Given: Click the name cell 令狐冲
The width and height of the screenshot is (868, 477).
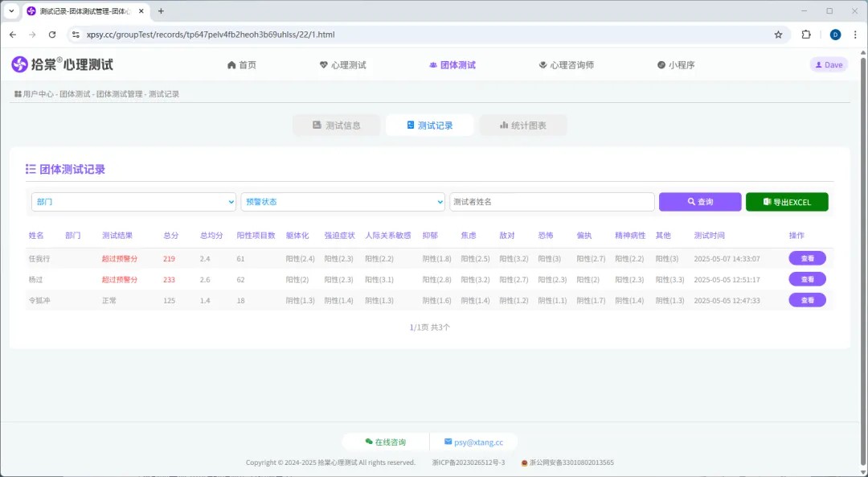Looking at the screenshot, I should [x=39, y=301].
